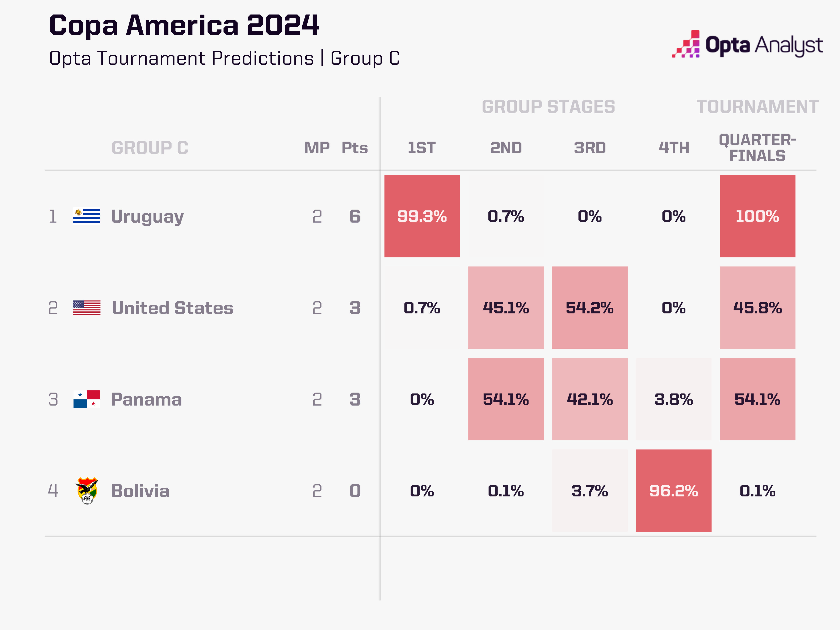Select Uruguay's 99.3% first-place cell

click(422, 216)
